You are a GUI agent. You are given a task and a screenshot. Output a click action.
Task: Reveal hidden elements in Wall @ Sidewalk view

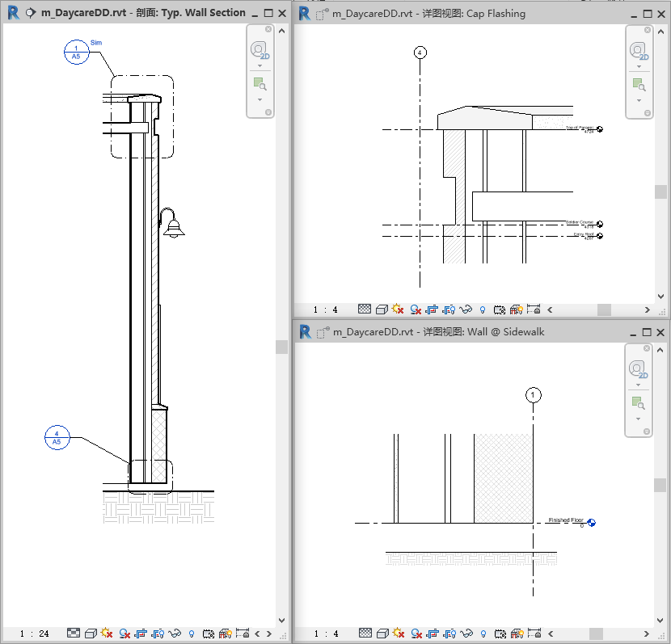483,633
